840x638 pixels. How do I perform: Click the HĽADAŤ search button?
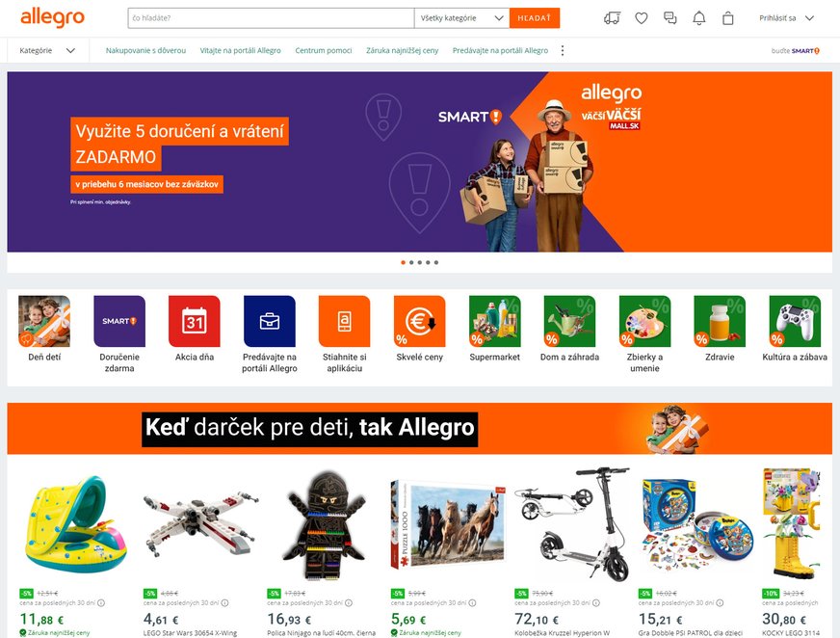pos(535,18)
